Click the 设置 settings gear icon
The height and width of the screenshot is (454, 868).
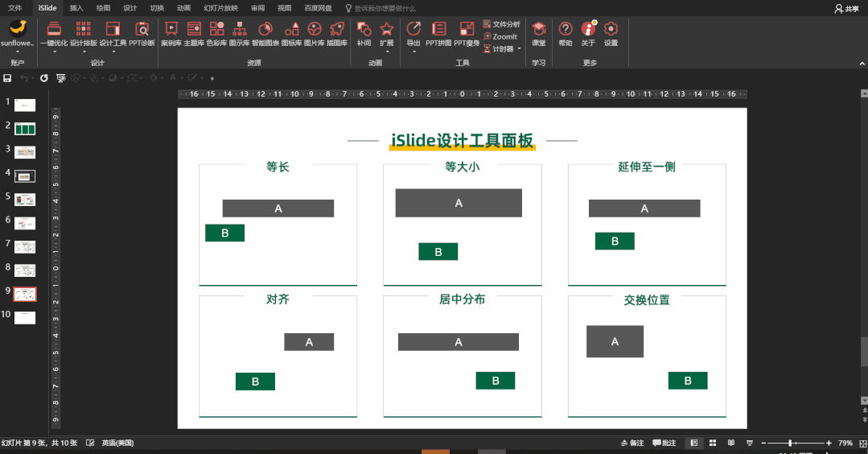pyautogui.click(x=611, y=34)
